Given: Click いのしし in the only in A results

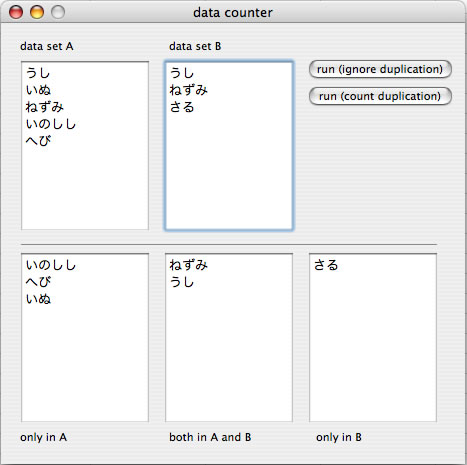Looking at the screenshot, I should tap(51, 265).
